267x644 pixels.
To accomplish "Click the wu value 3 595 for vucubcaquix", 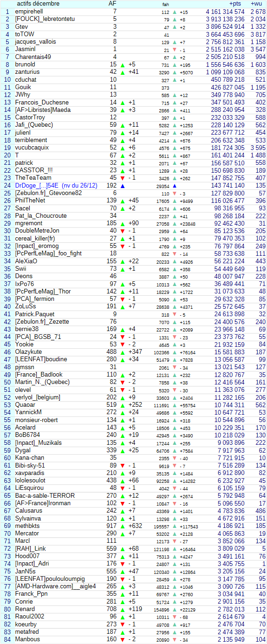I will click(x=258, y=148).
